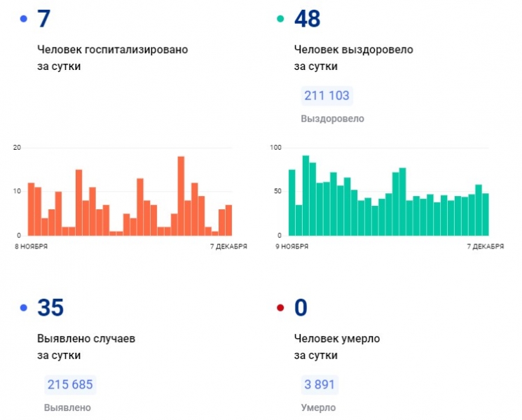Image resolution: width=522 pixels, height=420 pixels.
Task: Click the green dot beside number 48
Action: point(281,19)
